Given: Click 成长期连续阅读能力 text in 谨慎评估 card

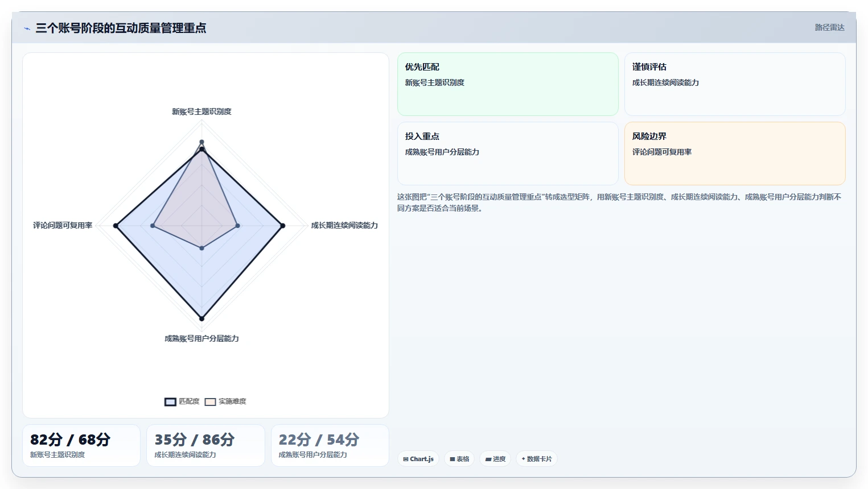Looking at the screenshot, I should [x=665, y=82].
